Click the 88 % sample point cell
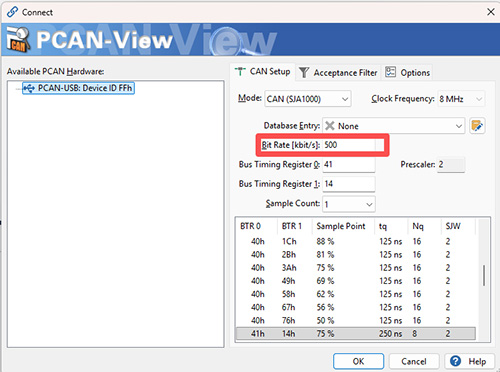The width and height of the screenshot is (500, 372). point(325,241)
